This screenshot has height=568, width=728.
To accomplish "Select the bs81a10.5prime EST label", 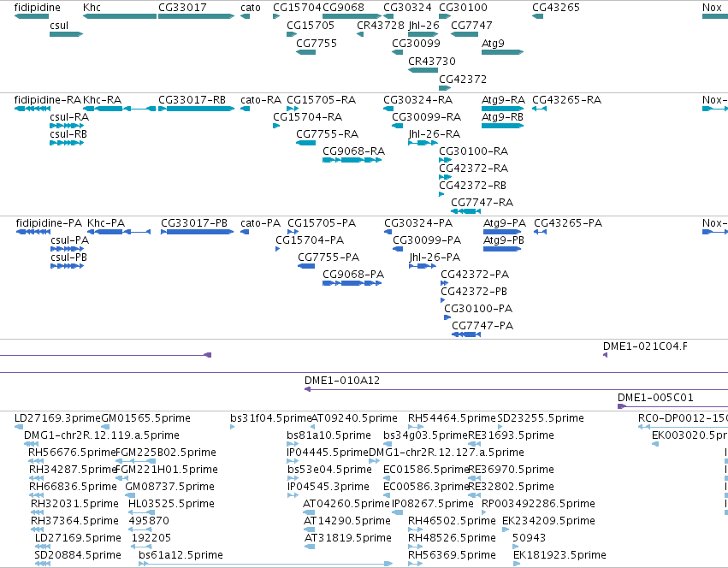I will 328,435.
